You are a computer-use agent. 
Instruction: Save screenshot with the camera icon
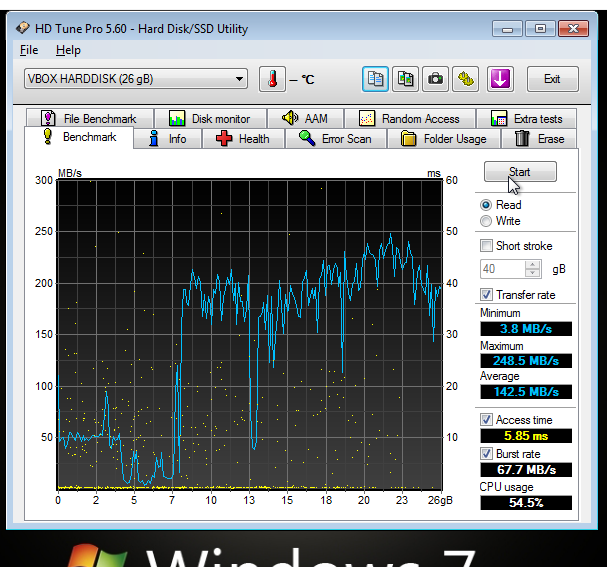click(x=436, y=79)
